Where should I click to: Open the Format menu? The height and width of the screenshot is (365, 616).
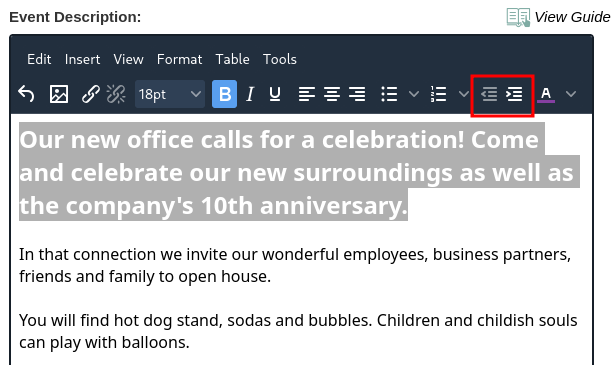(180, 59)
